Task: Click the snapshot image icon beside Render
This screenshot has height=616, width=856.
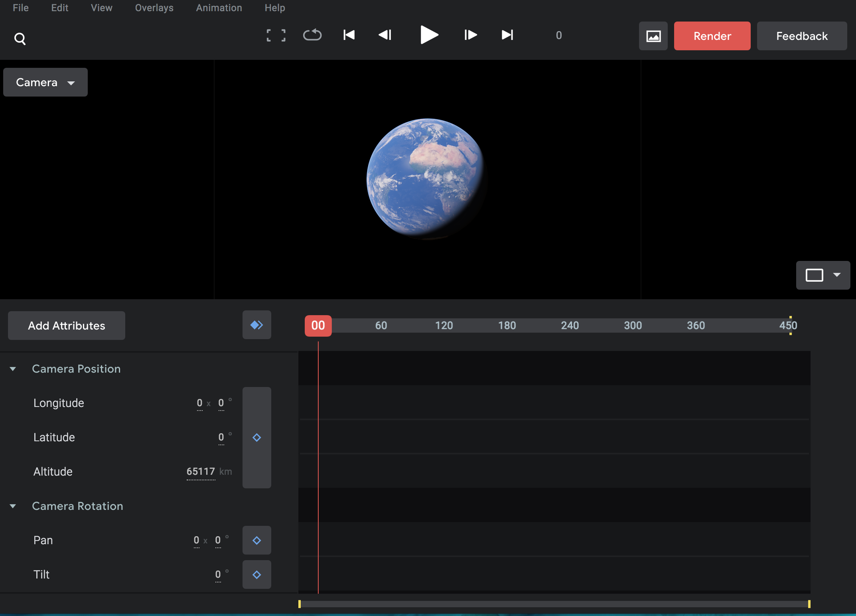Action: click(x=653, y=36)
